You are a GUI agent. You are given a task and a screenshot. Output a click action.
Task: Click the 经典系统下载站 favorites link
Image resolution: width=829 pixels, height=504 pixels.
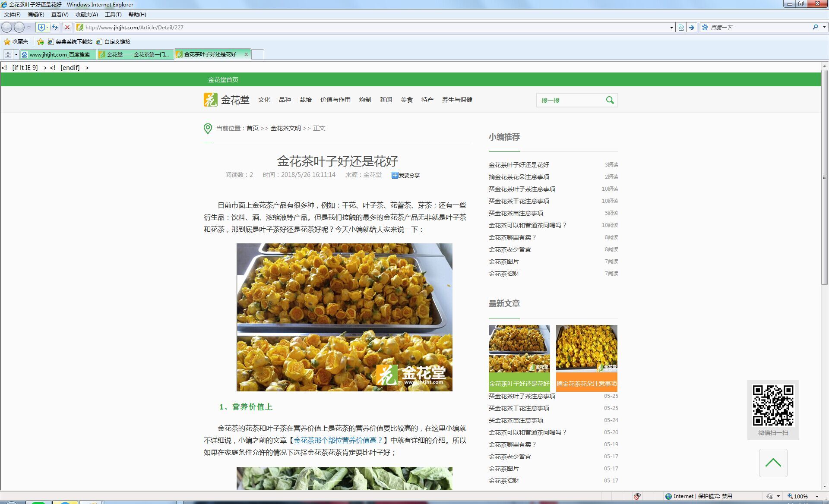[x=70, y=41]
